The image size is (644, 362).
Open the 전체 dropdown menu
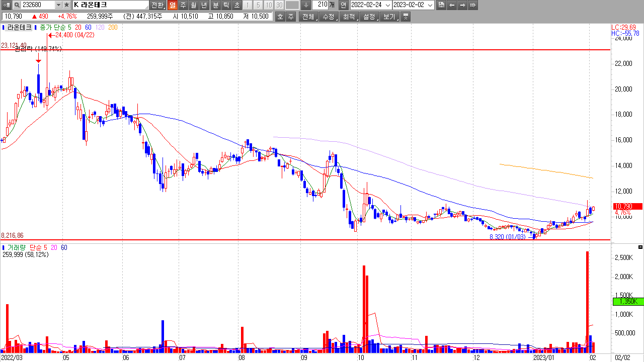pyautogui.click(x=308, y=17)
